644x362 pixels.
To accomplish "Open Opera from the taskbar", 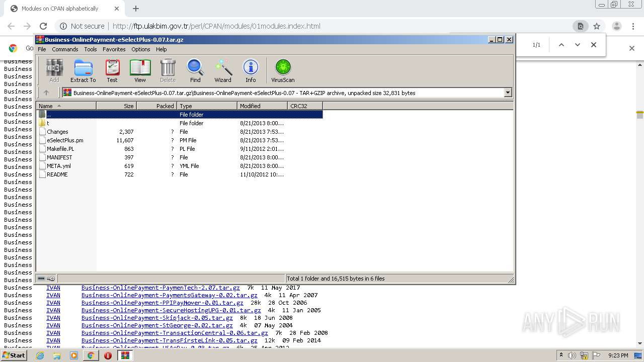I will [108, 355].
